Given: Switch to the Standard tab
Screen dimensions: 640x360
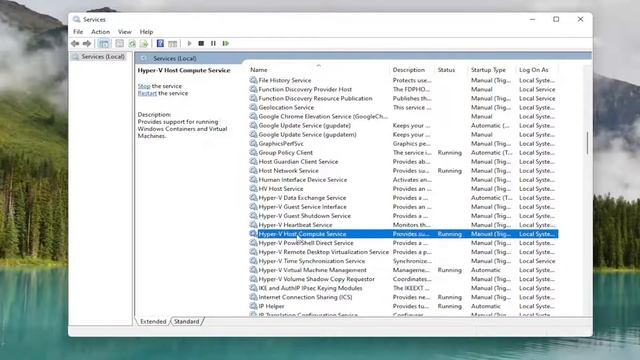Looking at the screenshot, I should (187, 321).
